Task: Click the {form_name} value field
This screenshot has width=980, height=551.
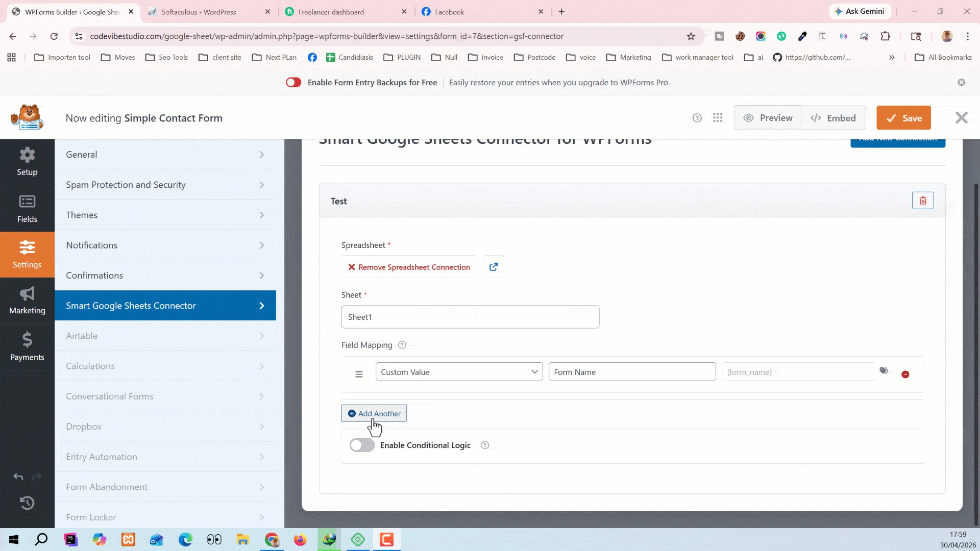Action: 799,372
